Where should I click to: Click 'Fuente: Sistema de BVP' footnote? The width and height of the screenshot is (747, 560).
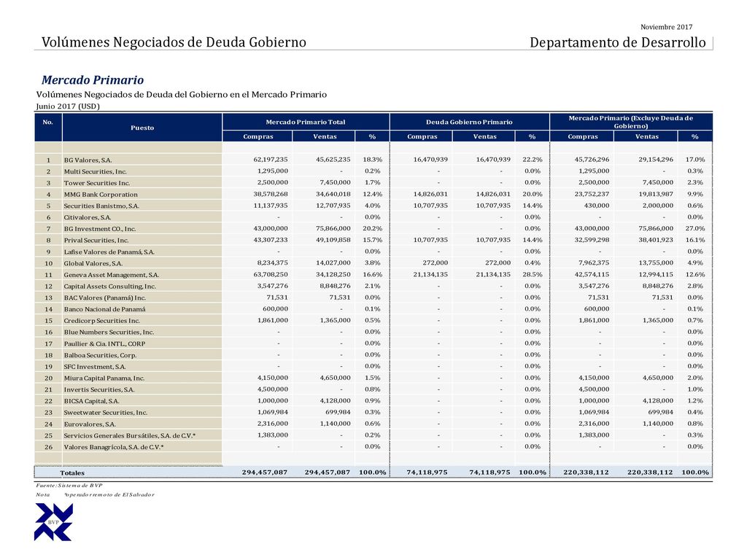click(x=69, y=485)
